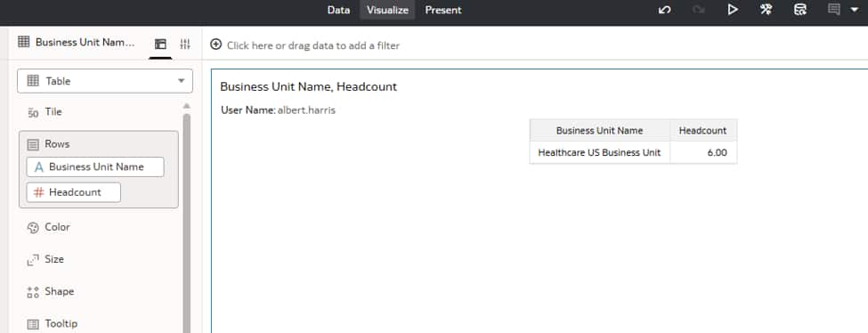Open the Properties sliders icon

[185, 45]
